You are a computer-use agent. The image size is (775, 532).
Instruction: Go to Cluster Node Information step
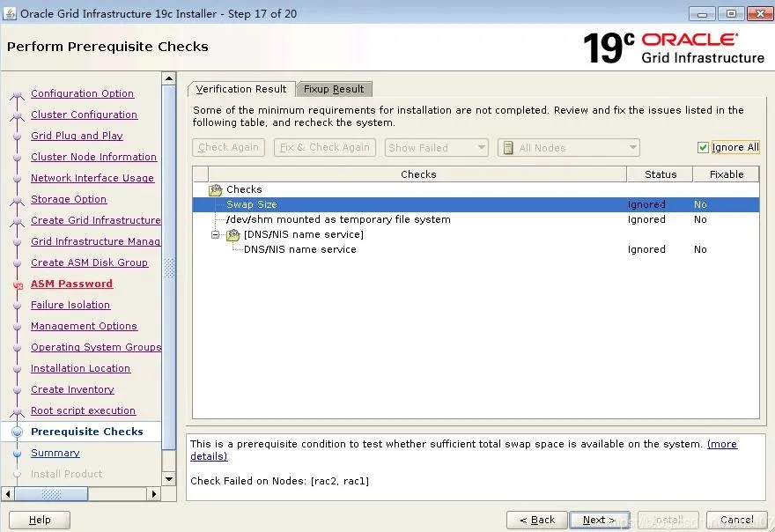[93, 157]
